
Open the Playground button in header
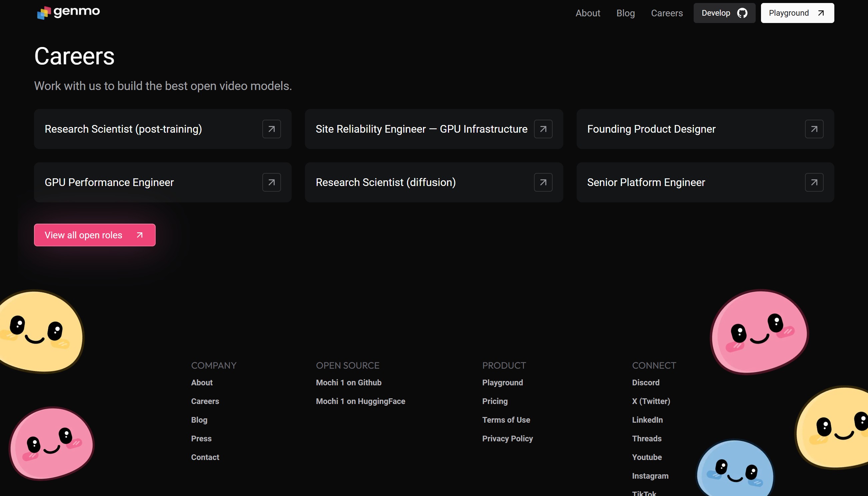click(x=797, y=13)
